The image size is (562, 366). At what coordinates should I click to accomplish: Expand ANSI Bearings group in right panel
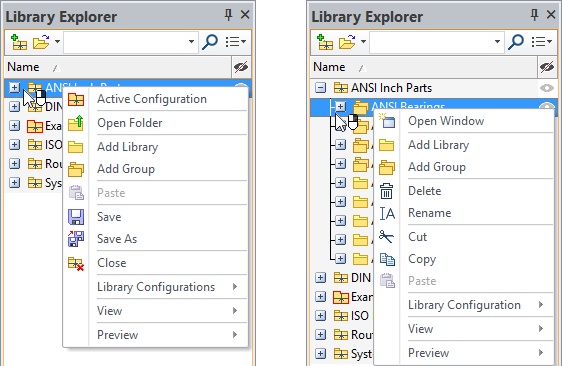340,106
